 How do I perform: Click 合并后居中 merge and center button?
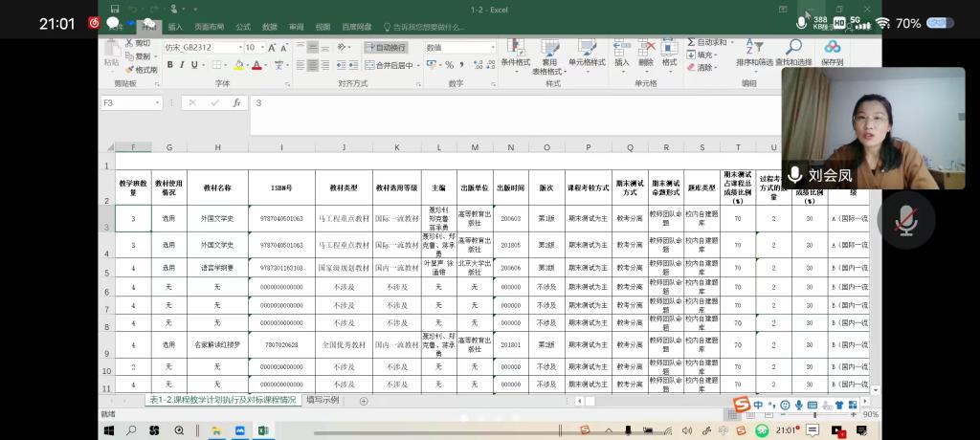pos(392,65)
